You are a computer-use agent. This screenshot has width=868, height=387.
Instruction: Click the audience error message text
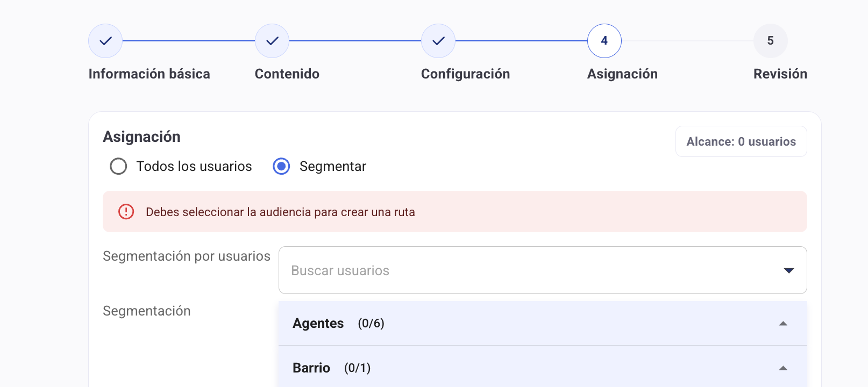[x=280, y=212]
